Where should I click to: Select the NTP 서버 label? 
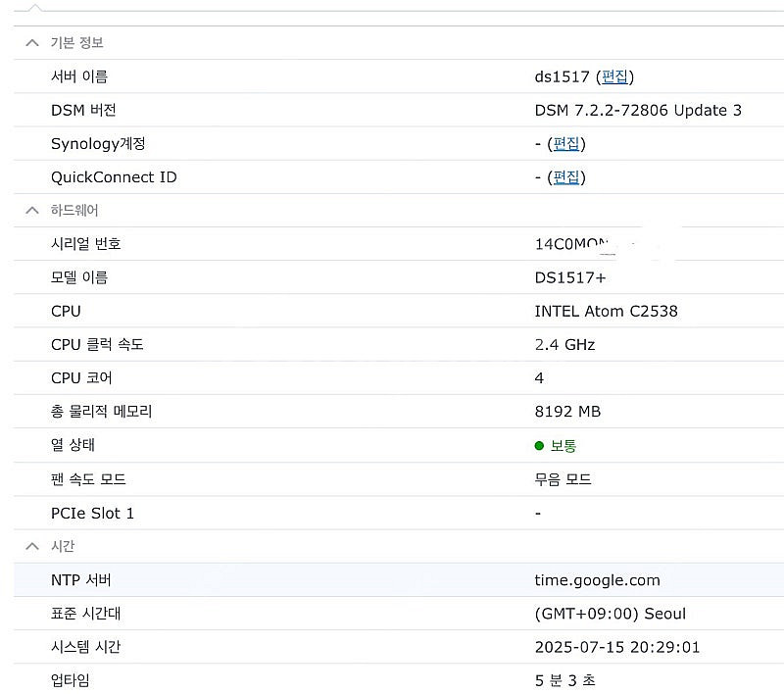[x=81, y=580]
